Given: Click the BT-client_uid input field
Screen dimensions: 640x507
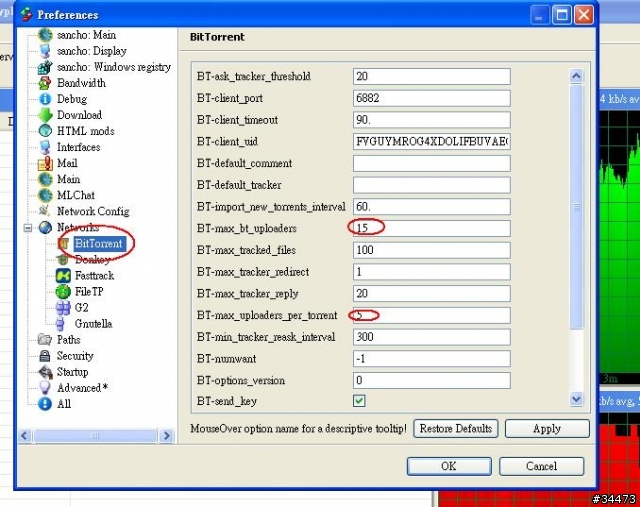Looking at the screenshot, I should click(431, 142).
